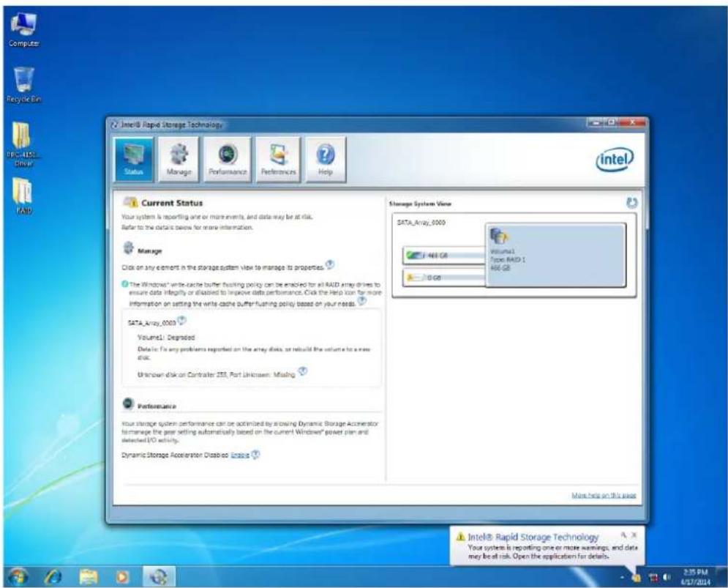The image size is (728, 588).
Task: Click help icon after write-cache flushing policy text
Action: 362,301
